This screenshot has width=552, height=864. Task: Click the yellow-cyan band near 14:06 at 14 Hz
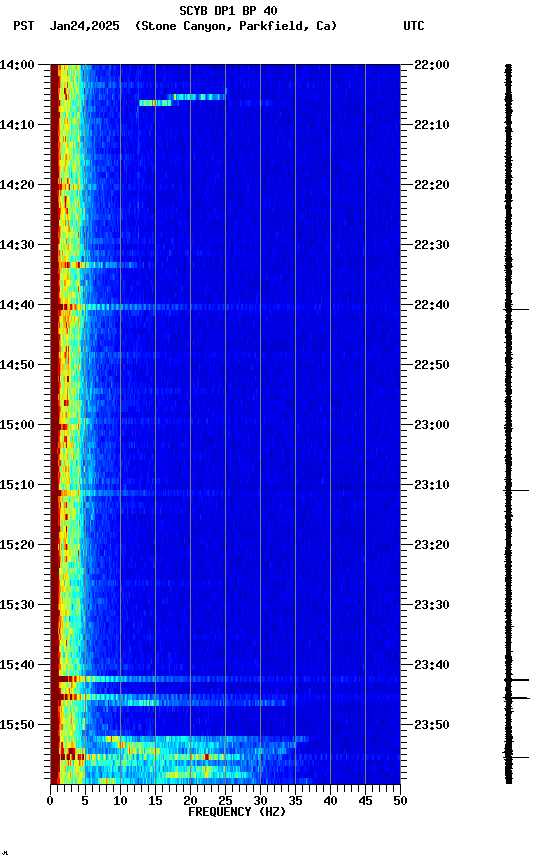(x=155, y=103)
